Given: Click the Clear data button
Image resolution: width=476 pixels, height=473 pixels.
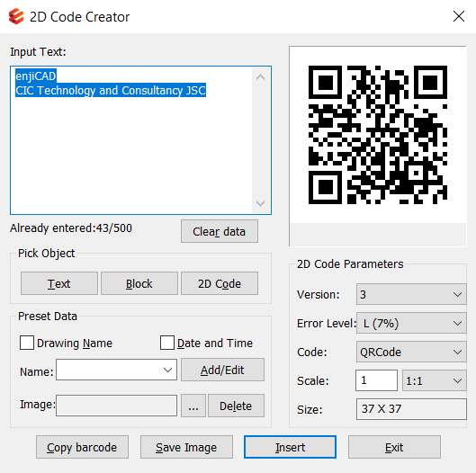Looking at the screenshot, I should click(220, 231).
